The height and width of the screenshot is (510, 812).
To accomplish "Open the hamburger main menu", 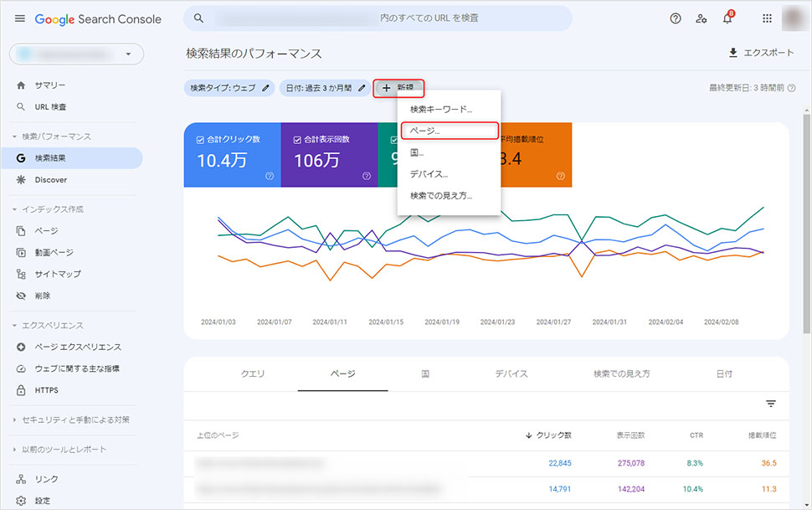I will 20,18.
